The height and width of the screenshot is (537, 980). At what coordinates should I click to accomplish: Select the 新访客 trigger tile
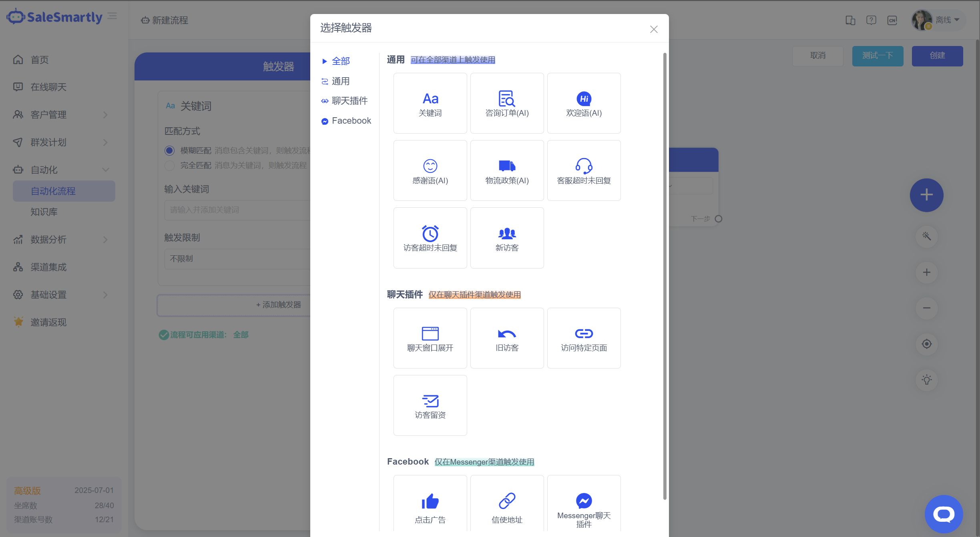[507, 238]
